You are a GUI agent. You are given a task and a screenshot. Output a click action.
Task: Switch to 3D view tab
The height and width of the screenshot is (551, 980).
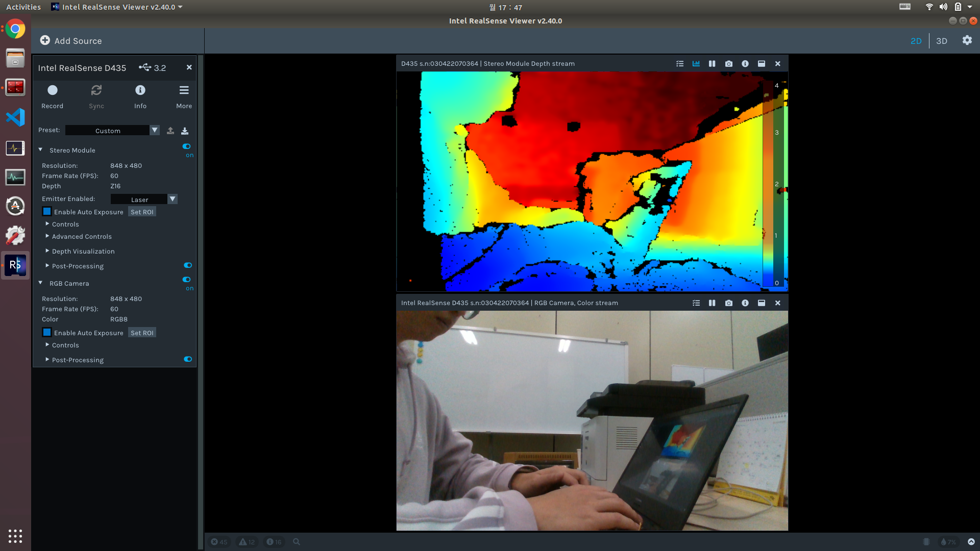(x=941, y=41)
